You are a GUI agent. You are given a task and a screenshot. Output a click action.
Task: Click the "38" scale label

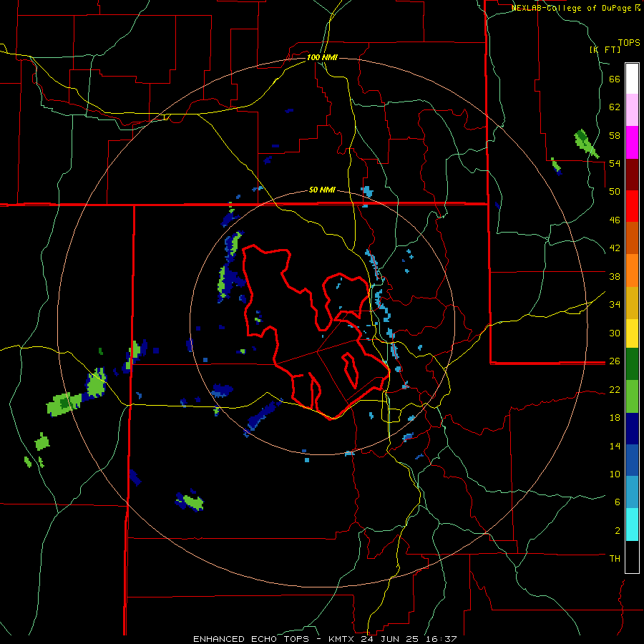pyautogui.click(x=615, y=276)
